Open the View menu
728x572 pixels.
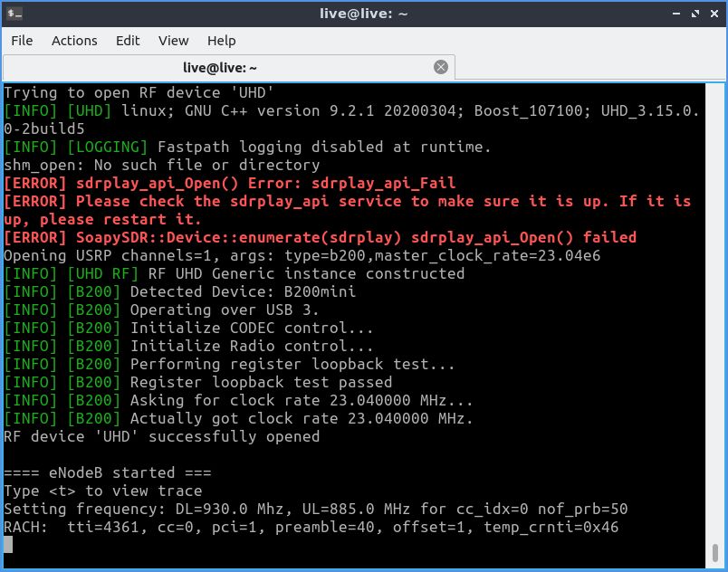pyautogui.click(x=173, y=41)
